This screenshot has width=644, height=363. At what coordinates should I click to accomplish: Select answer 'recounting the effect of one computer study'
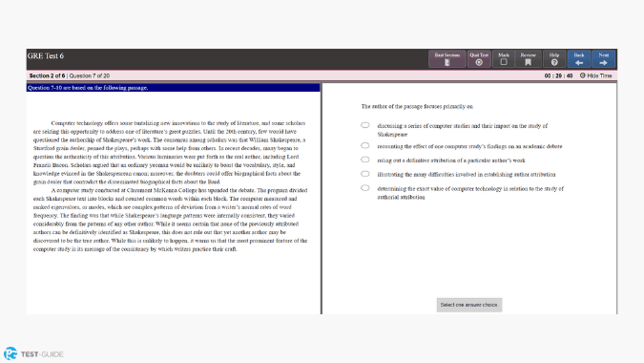pos(365,145)
